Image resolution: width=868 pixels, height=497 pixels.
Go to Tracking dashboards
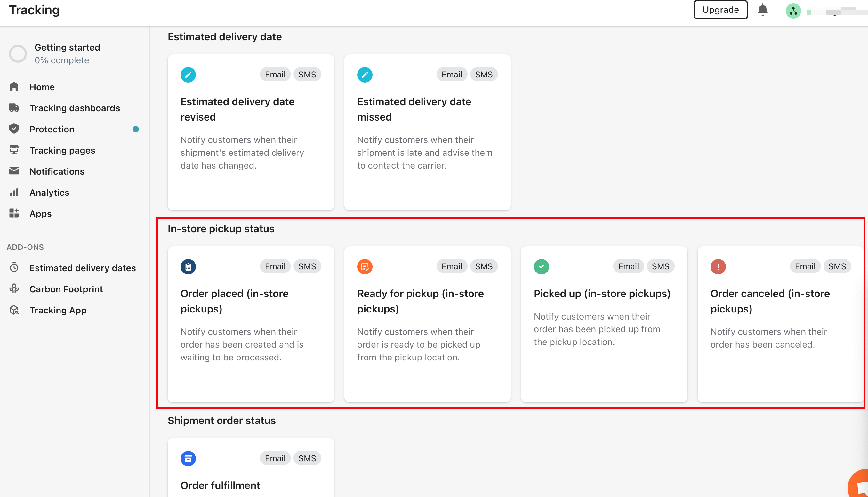pyautogui.click(x=75, y=108)
